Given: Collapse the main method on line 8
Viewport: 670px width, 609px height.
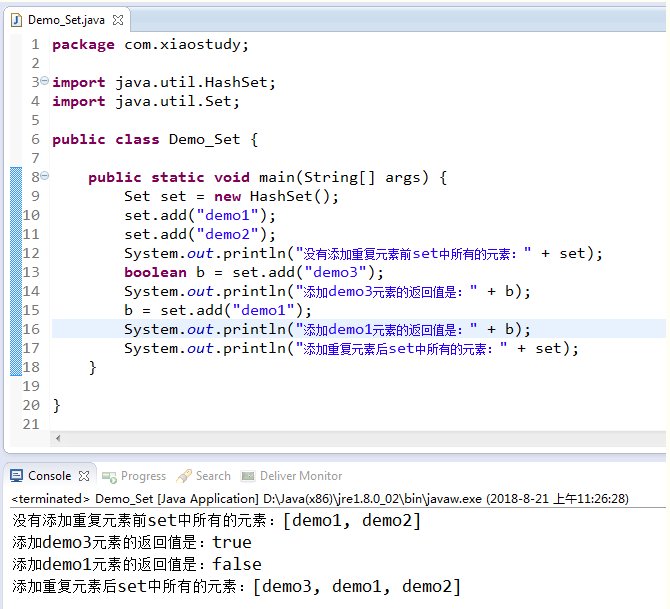Looking at the screenshot, I should pos(44,176).
